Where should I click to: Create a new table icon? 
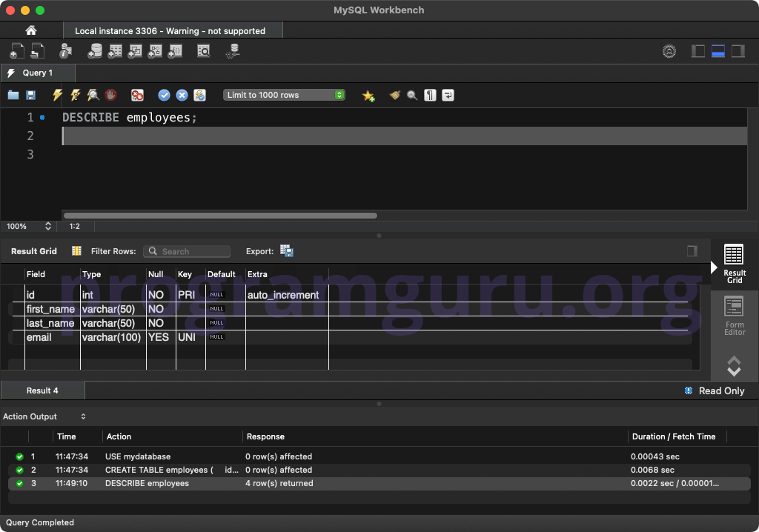point(115,51)
